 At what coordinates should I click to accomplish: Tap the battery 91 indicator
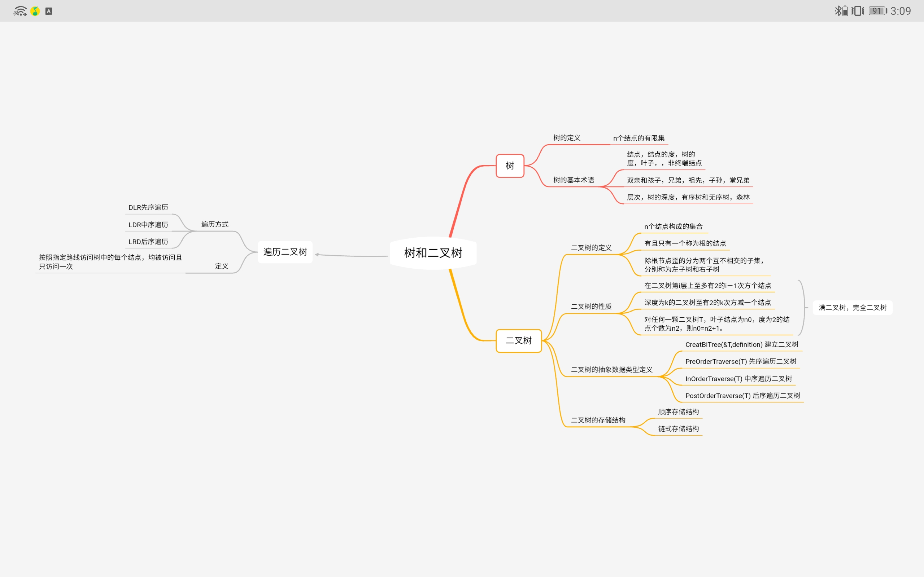(877, 11)
